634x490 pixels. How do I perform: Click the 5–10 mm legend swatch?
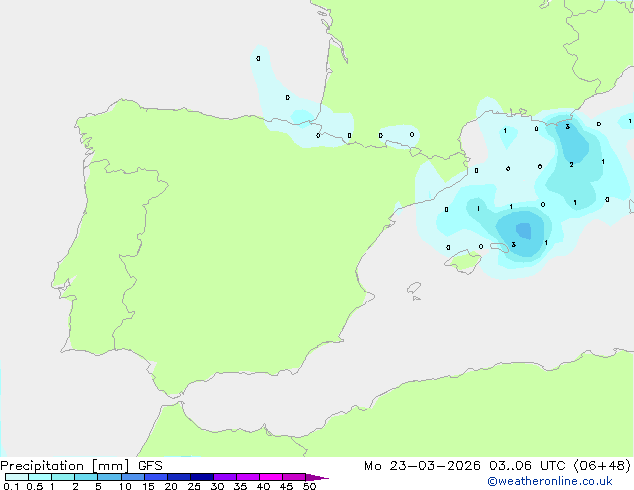[110, 477]
